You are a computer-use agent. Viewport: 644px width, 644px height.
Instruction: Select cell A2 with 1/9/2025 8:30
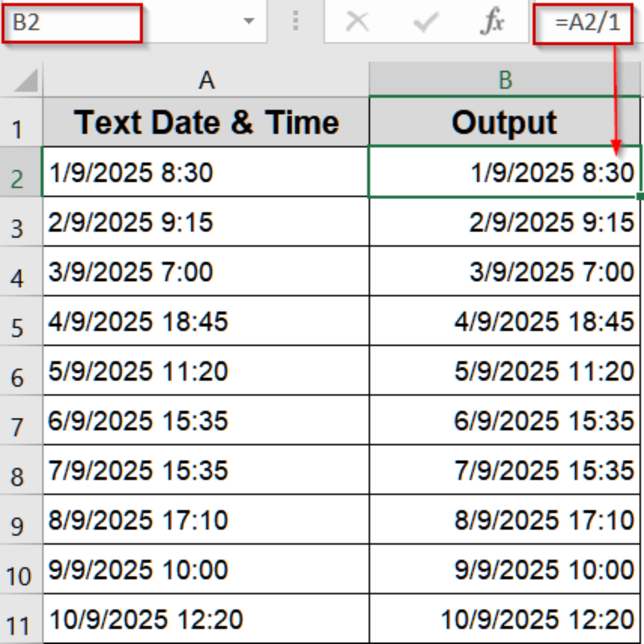coord(206,171)
